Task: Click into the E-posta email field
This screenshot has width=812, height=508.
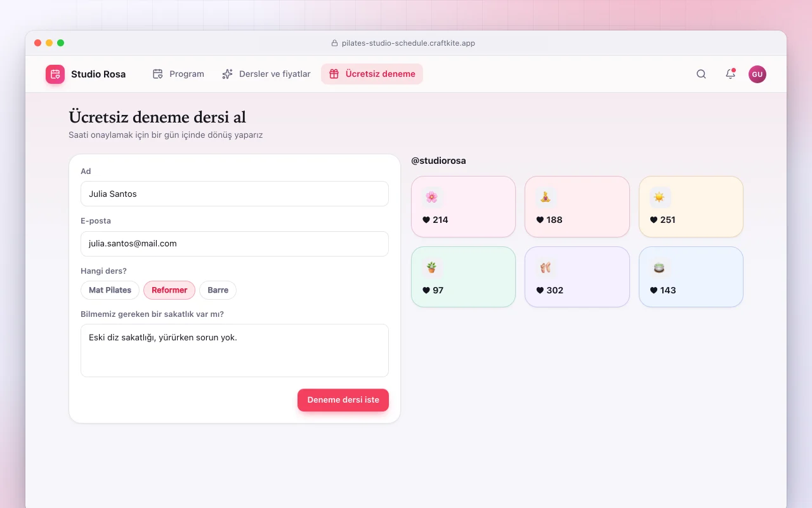Action: [235, 244]
